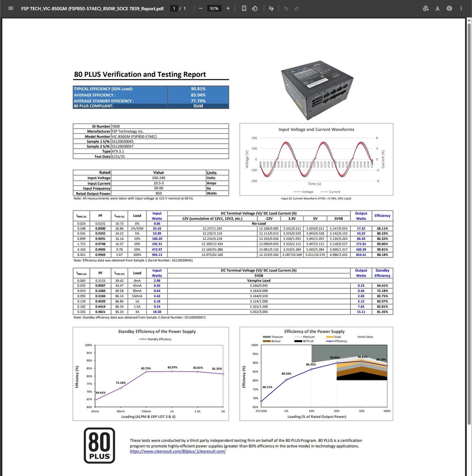
Task: Click the 80 PLUS logo
Action: [99, 446]
